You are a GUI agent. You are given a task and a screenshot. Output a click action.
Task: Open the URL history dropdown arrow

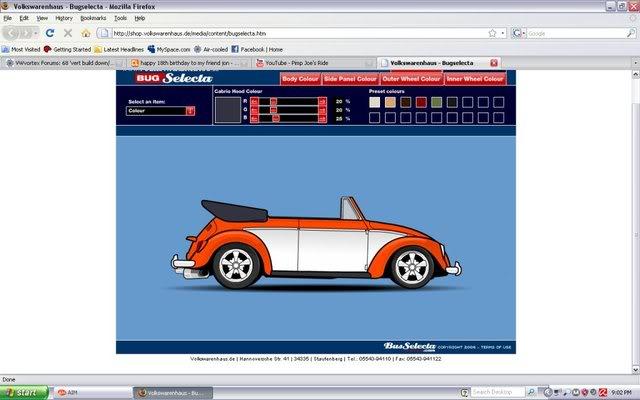[x=503, y=33]
